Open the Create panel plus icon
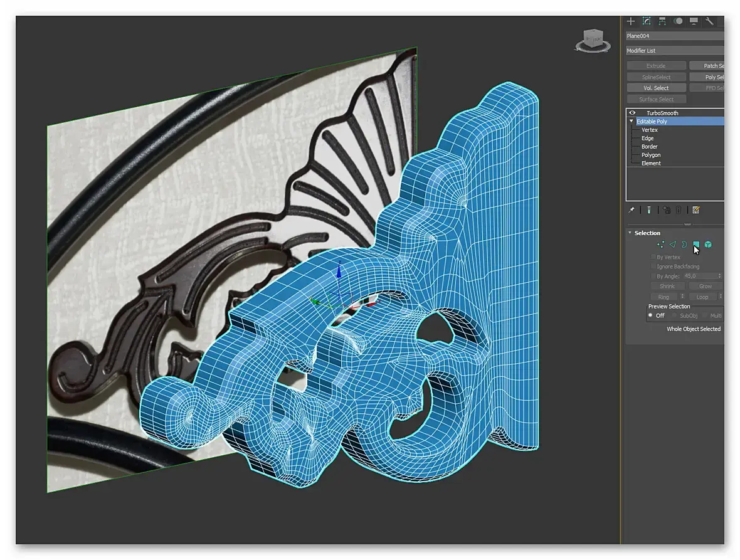 631,21
